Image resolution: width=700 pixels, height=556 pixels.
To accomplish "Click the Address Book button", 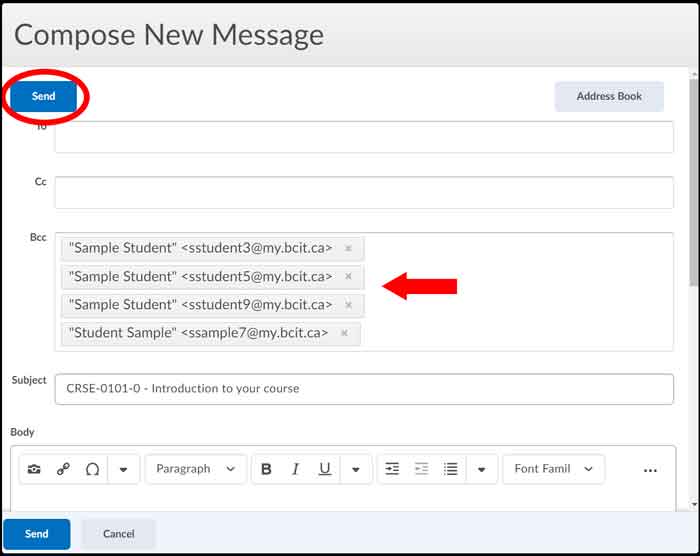I will point(608,96).
